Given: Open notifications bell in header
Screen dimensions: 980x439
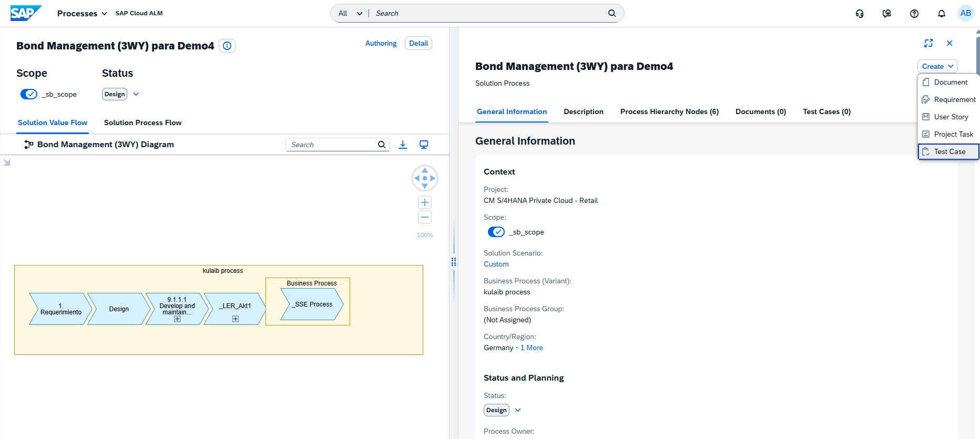Looking at the screenshot, I should click(941, 14).
